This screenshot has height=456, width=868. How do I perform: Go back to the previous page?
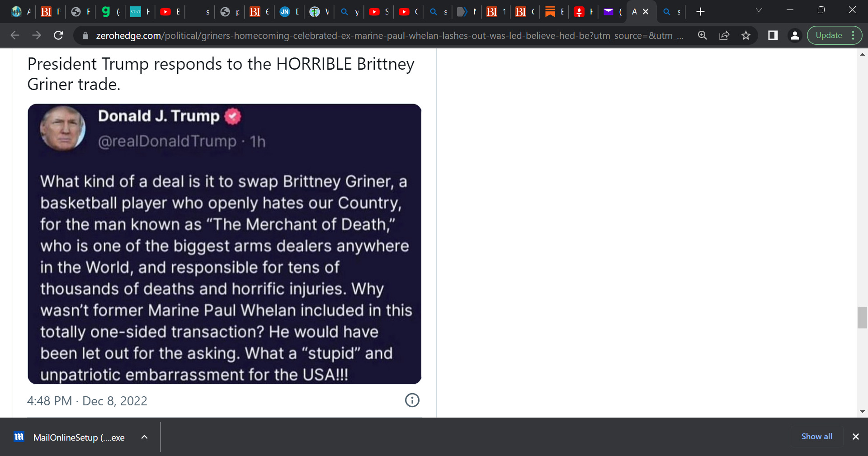point(15,35)
